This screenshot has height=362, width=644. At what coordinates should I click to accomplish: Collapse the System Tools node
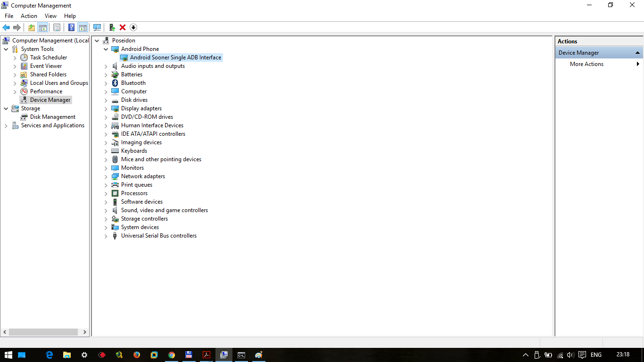[6, 49]
